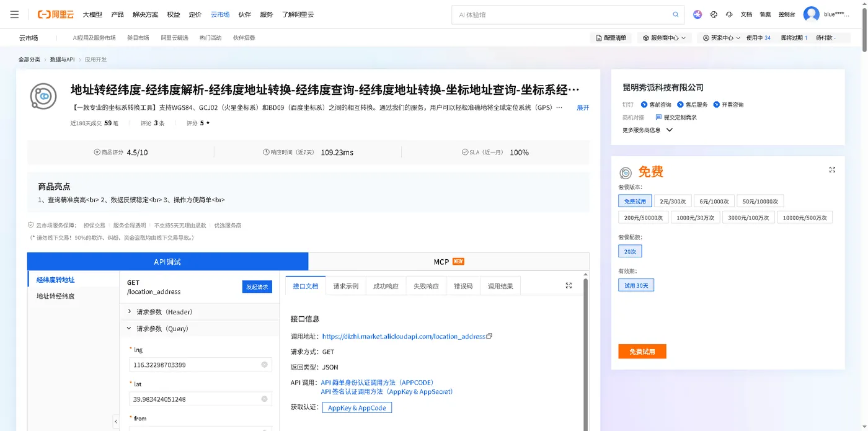Screen dimensions: 868x431
Task: Open the 服务商中心 dropdown
Action: (x=665, y=38)
